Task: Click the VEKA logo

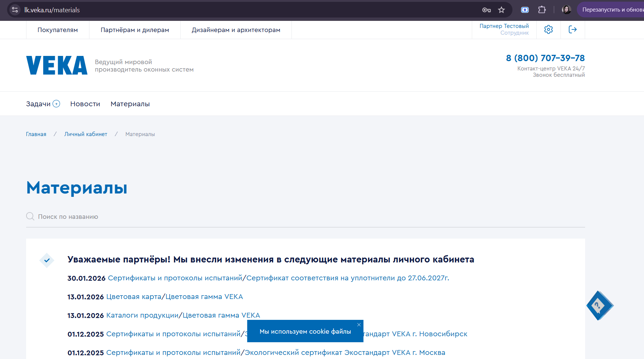Action: [x=57, y=65]
